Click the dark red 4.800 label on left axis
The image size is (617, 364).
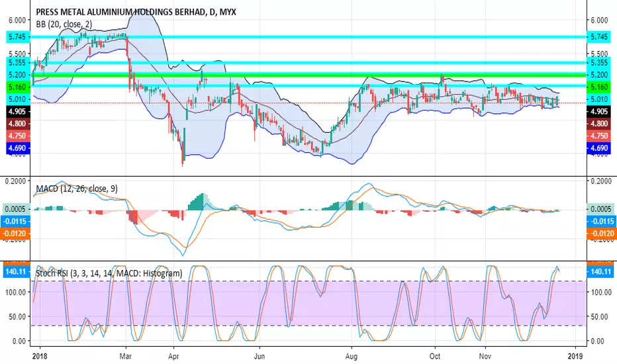click(17, 124)
